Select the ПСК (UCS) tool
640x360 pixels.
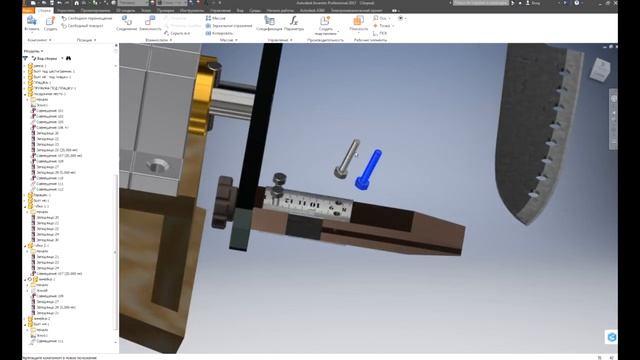(380, 33)
